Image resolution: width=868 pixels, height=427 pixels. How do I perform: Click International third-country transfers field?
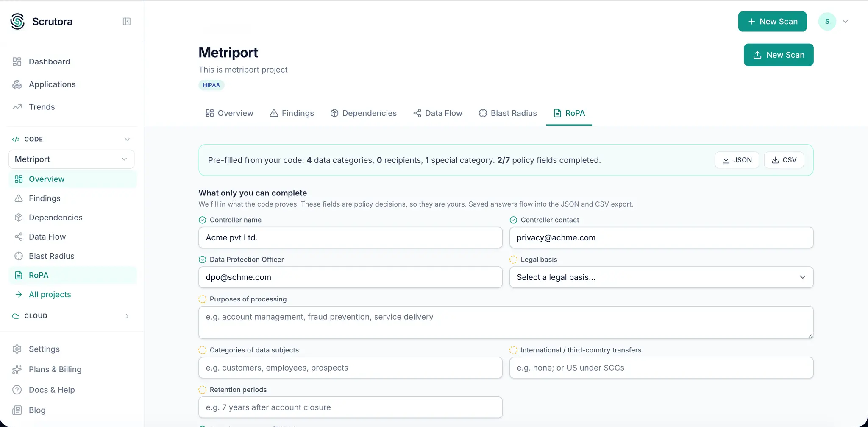pos(661,368)
